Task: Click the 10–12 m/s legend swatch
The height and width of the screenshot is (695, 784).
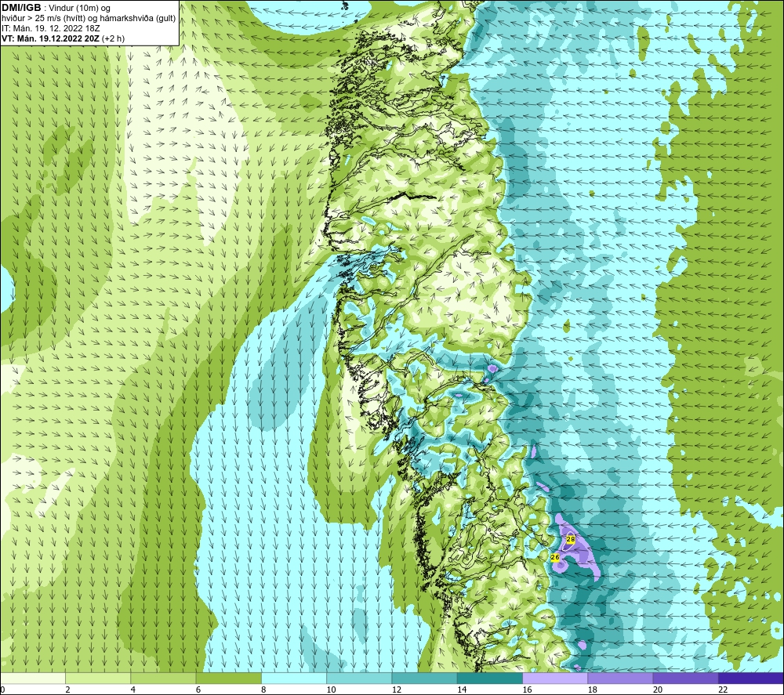Action: [359, 678]
